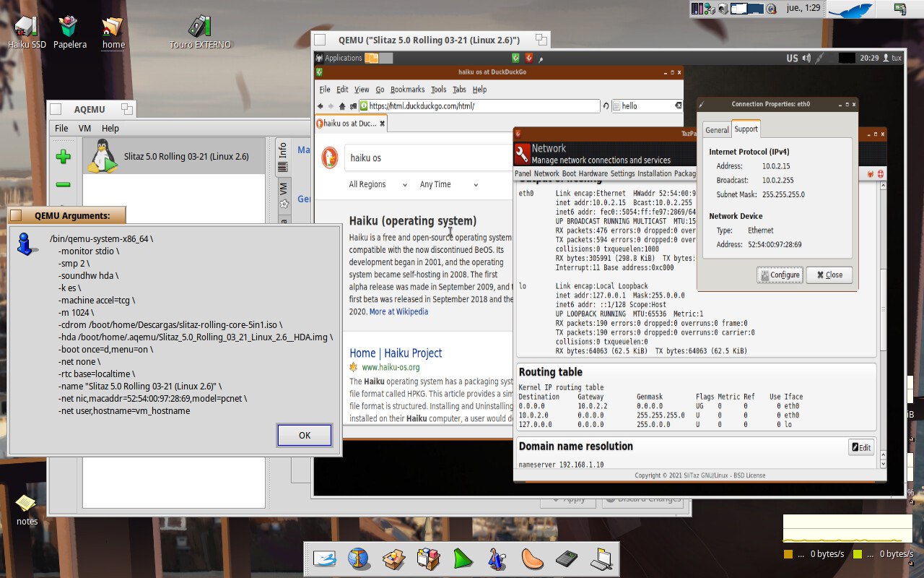The height and width of the screenshot is (578, 924).
Task: Reload the DuckDuckGo page in guest browser
Action: pyautogui.click(x=606, y=106)
